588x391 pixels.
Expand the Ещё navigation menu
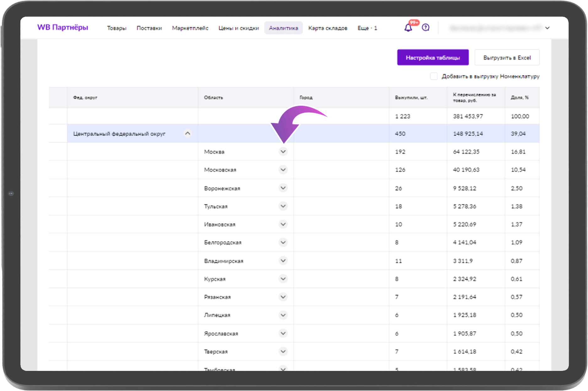[x=367, y=28]
